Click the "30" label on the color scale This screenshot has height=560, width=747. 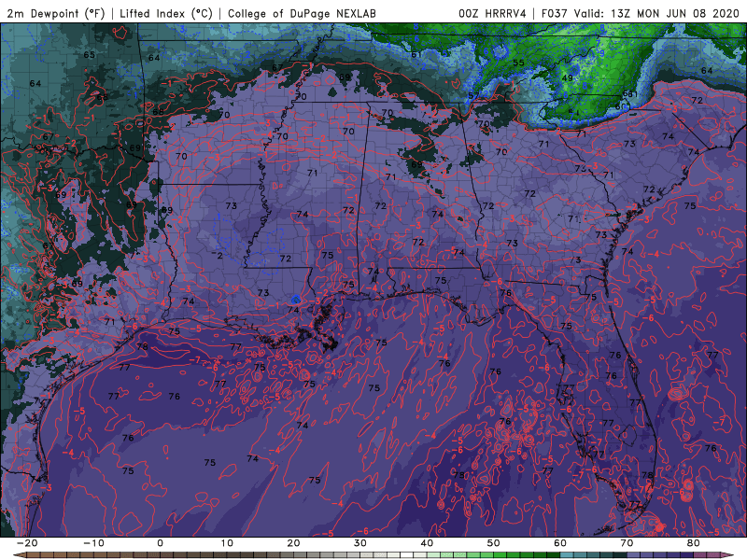(360, 543)
